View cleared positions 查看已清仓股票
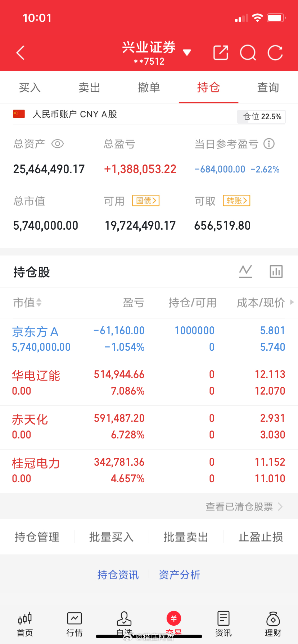 [x=244, y=506]
